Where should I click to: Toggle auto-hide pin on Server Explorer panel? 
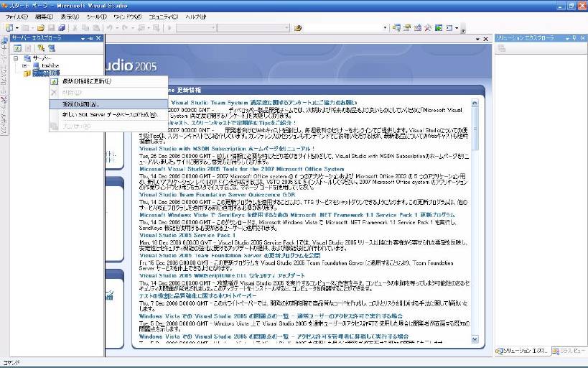click(x=90, y=38)
